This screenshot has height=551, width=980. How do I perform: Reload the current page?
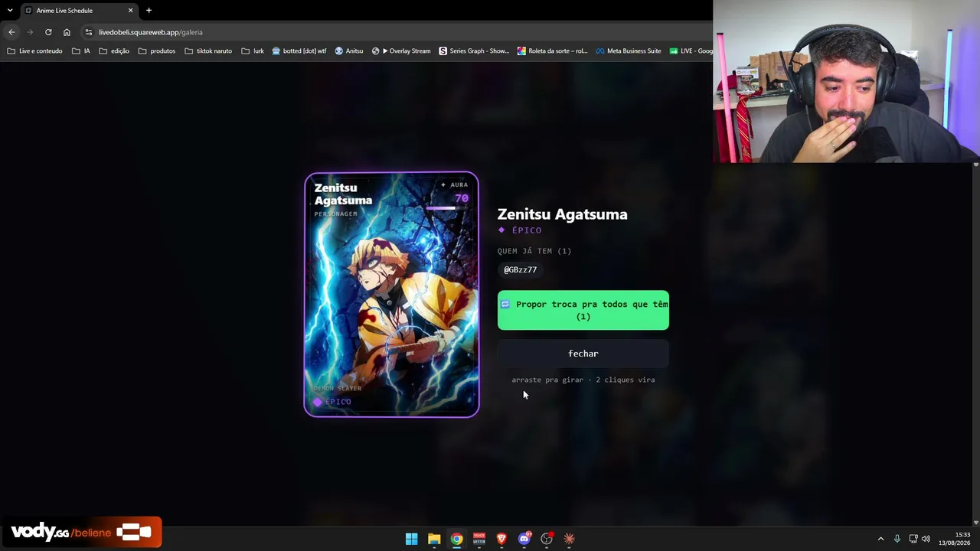(48, 32)
